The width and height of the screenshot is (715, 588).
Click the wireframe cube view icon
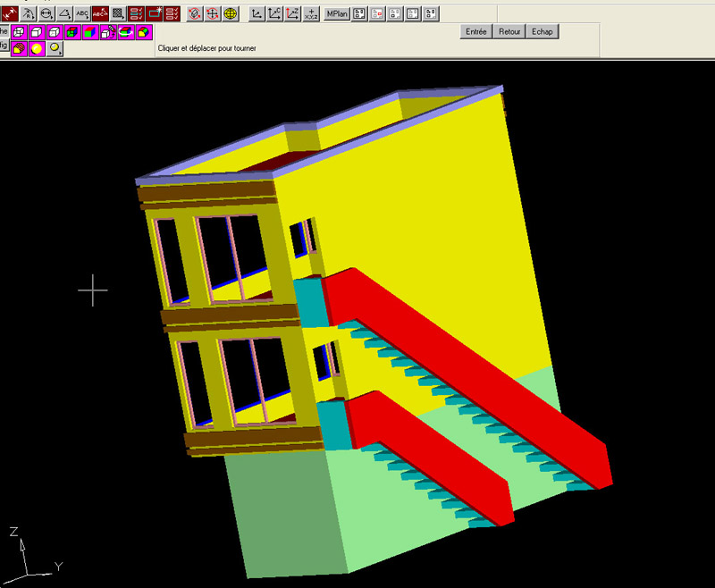tap(19, 32)
